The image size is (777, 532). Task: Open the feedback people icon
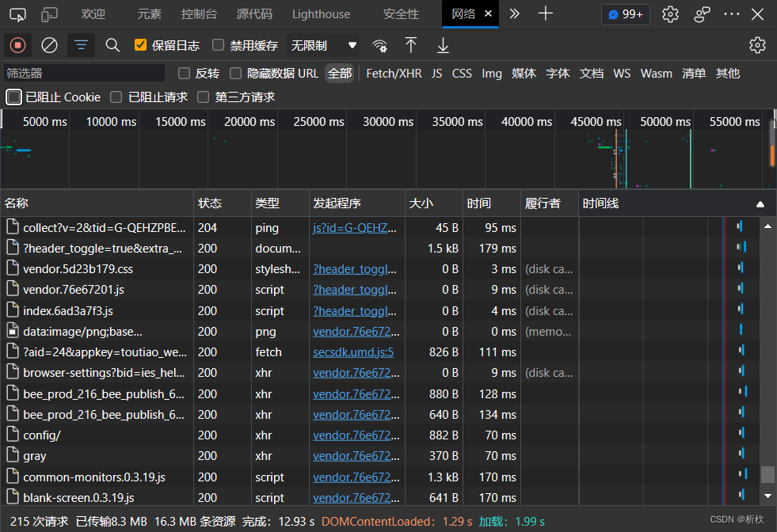(x=702, y=14)
